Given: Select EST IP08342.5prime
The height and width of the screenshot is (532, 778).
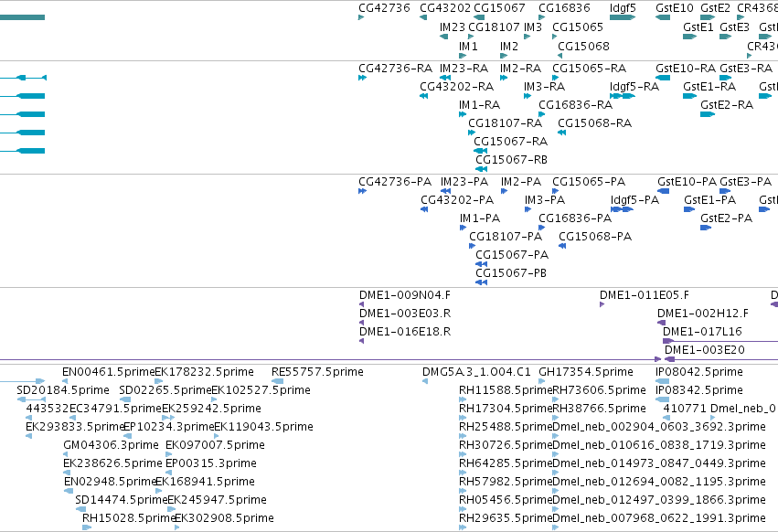Looking at the screenshot, I should 699,390.
